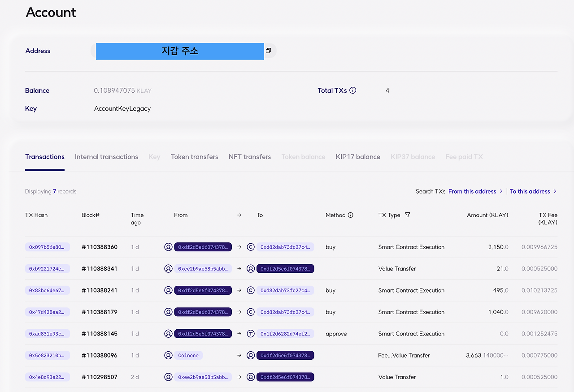The height and width of the screenshot is (392, 574).
Task: Open the TX Type filter funnel icon
Action: [x=408, y=215]
